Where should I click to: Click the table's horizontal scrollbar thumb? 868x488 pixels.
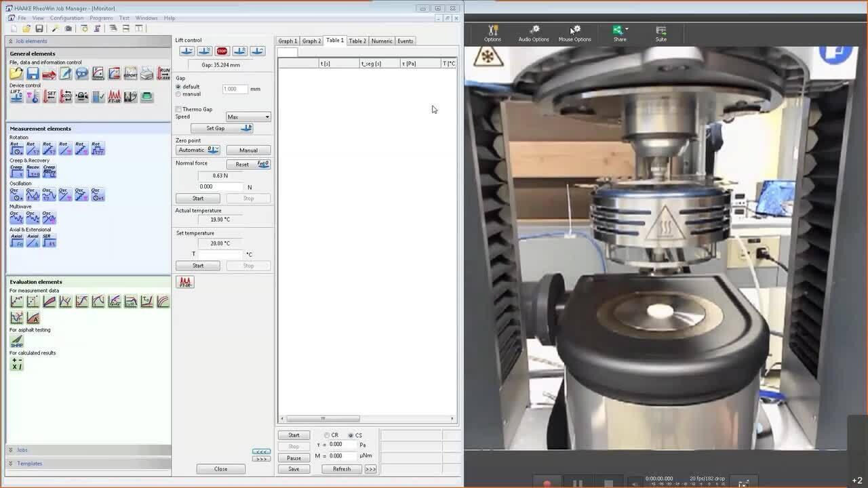pos(322,418)
